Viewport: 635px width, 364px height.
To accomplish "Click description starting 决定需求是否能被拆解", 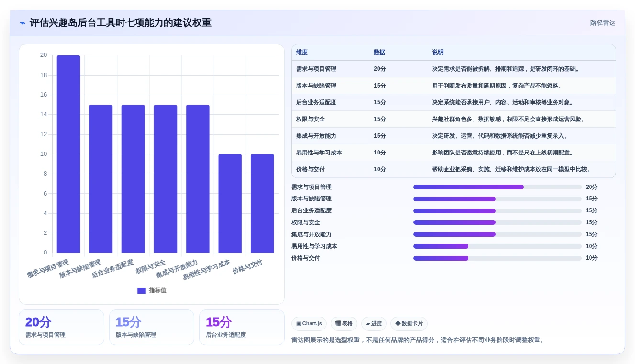I will click(507, 69).
